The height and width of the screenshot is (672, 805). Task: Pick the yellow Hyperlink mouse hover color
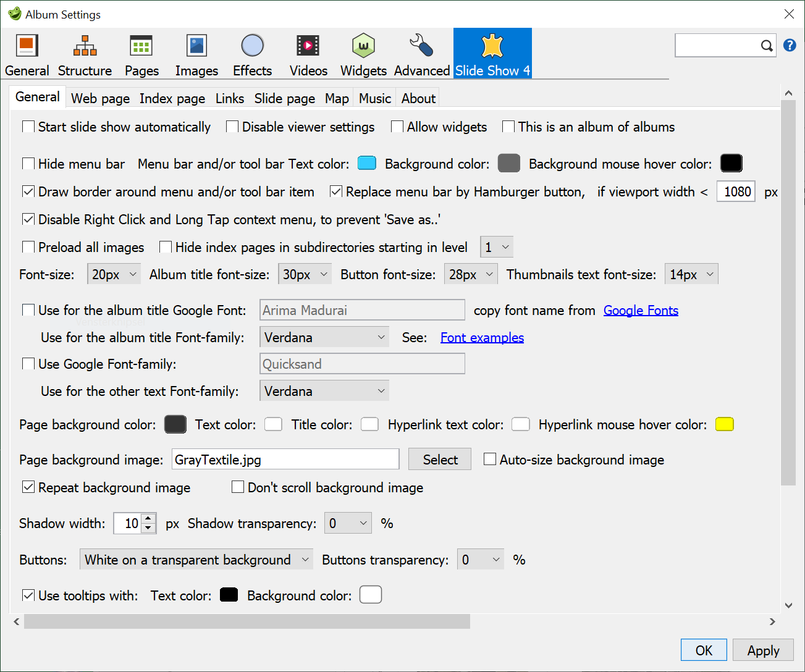pyautogui.click(x=724, y=424)
